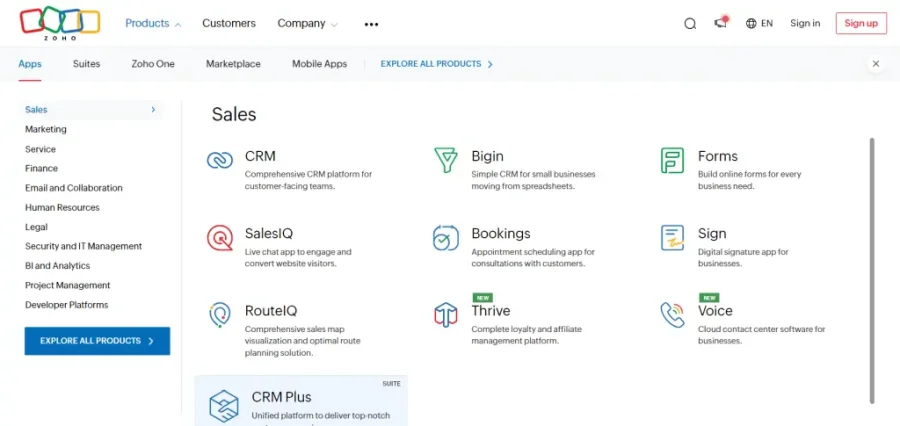The width and height of the screenshot is (900, 426).
Task: Select the Forms product icon
Action: (672, 161)
